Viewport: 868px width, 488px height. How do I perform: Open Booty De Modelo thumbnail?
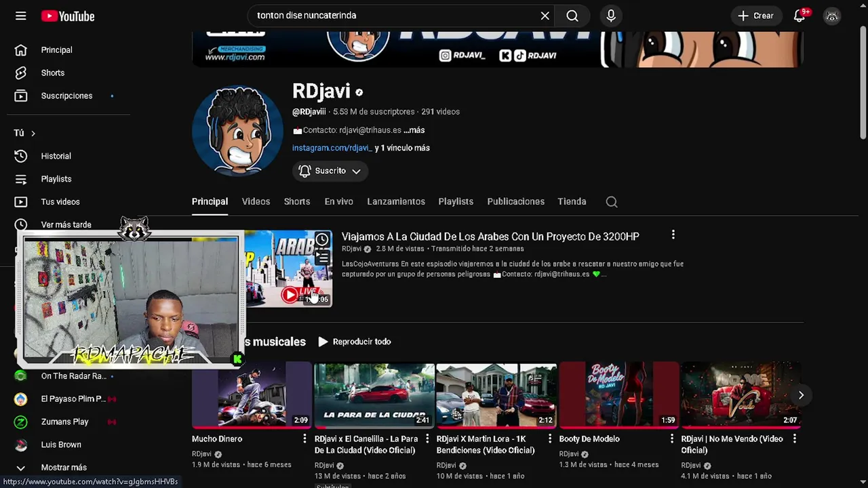click(619, 395)
